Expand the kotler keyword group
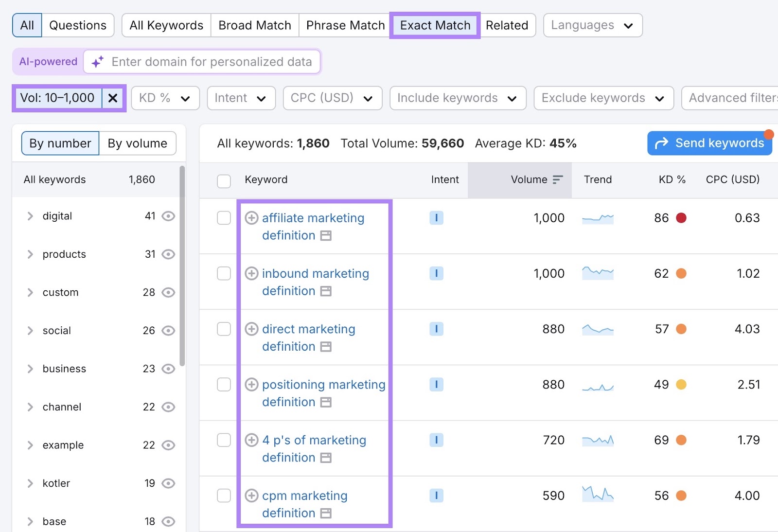 click(x=30, y=483)
